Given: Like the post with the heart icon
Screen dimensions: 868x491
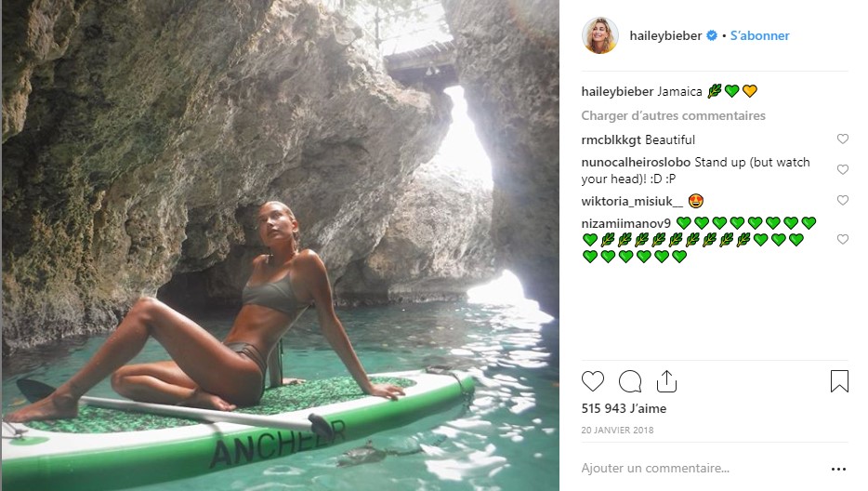Looking at the screenshot, I should [593, 381].
